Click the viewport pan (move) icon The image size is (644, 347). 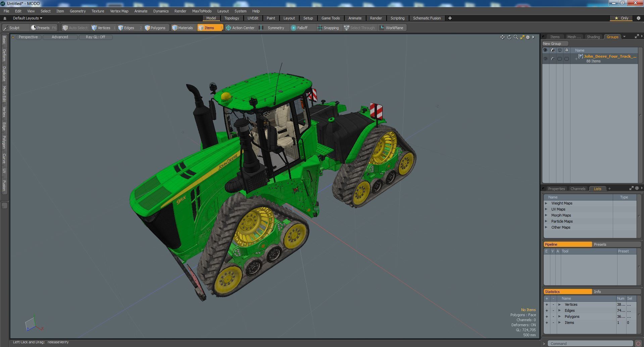(502, 37)
